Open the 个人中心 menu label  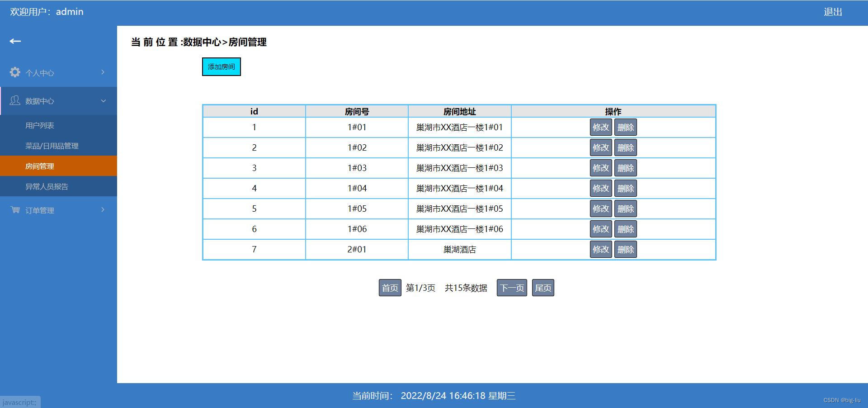40,73
